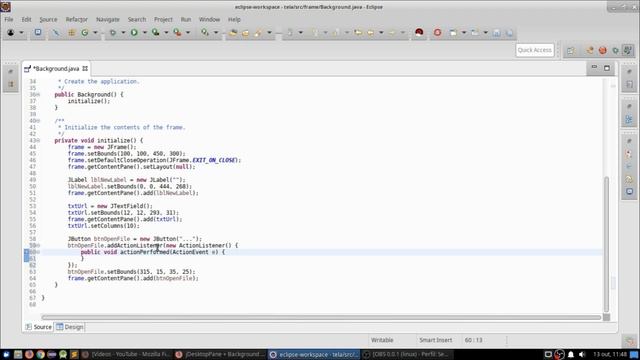Open the Window menu
The width and height of the screenshot is (640, 360).
(x=209, y=19)
